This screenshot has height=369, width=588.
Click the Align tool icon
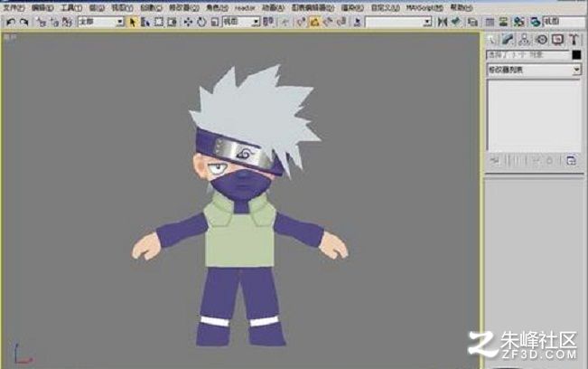(x=456, y=22)
